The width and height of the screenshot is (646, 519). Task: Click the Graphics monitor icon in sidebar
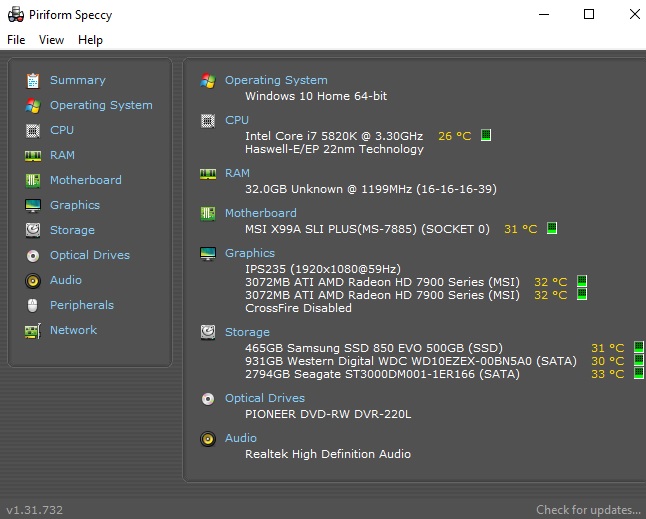pos(33,205)
